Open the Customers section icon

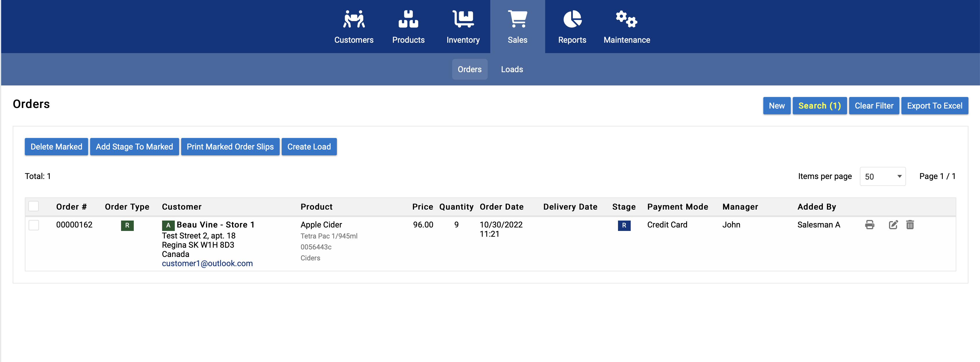pos(354,19)
